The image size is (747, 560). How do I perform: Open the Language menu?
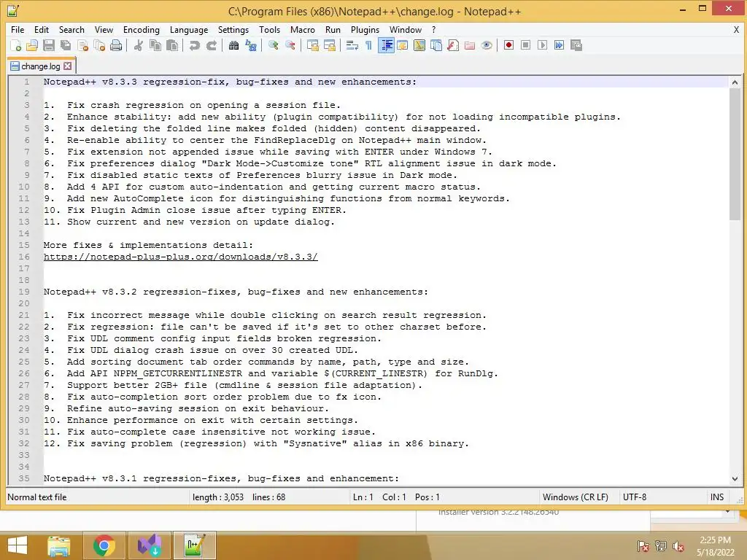189,29
